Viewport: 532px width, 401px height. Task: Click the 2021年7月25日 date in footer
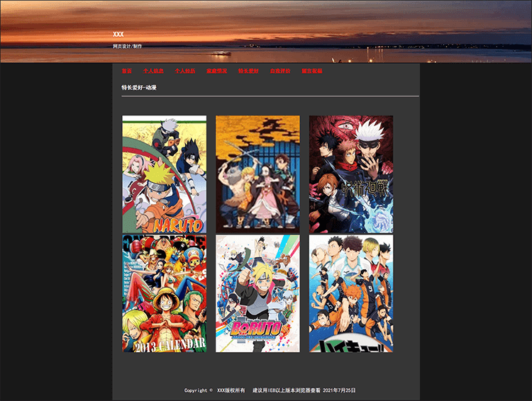(x=339, y=390)
